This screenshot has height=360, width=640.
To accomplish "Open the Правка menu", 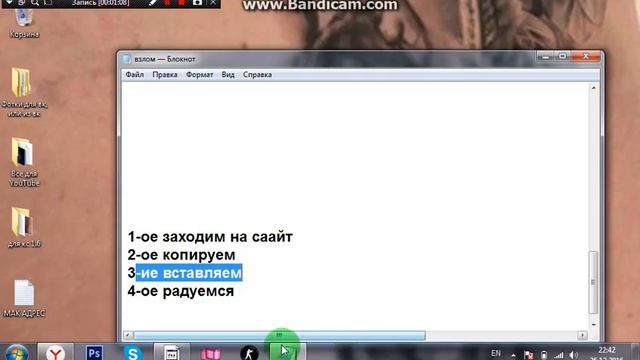I will point(165,75).
